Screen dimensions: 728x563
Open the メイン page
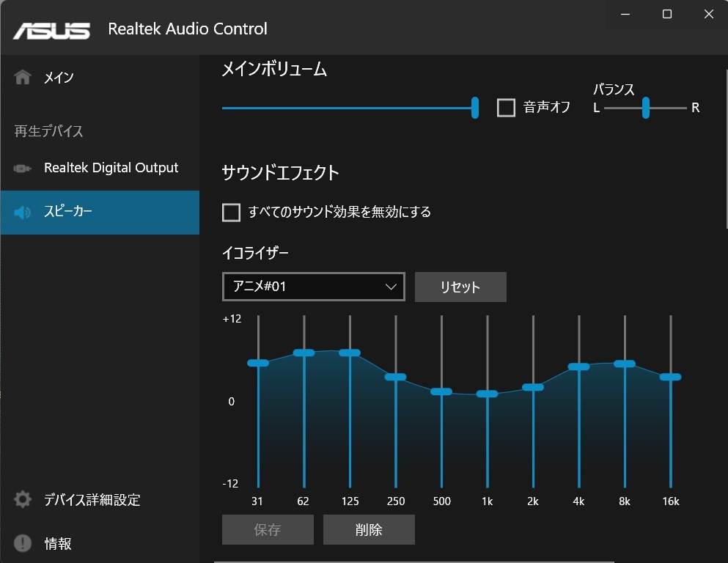[100, 77]
